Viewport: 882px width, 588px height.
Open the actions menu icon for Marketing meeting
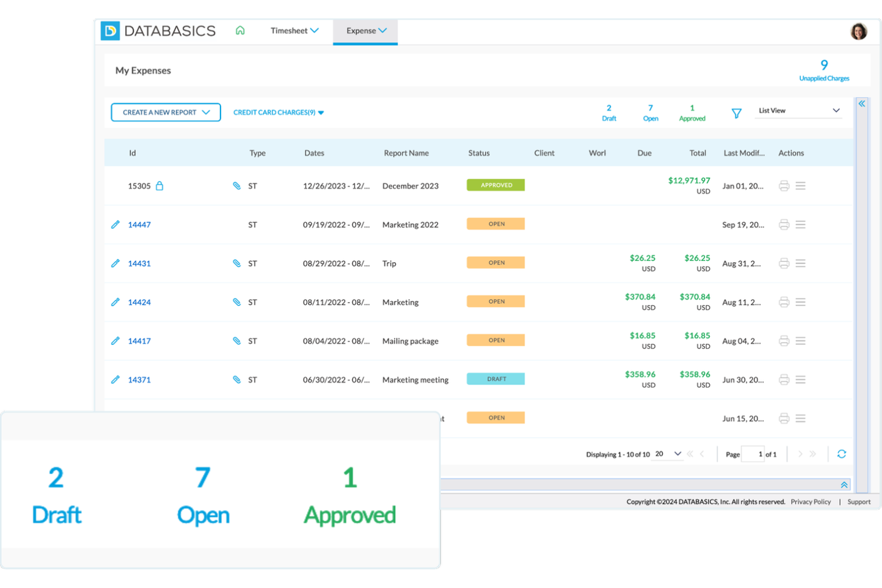[x=801, y=379]
